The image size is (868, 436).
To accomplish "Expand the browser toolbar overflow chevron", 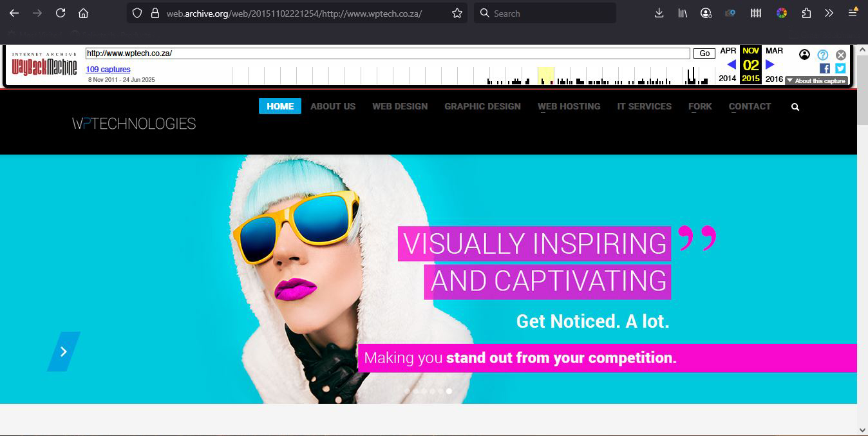I will (x=829, y=13).
